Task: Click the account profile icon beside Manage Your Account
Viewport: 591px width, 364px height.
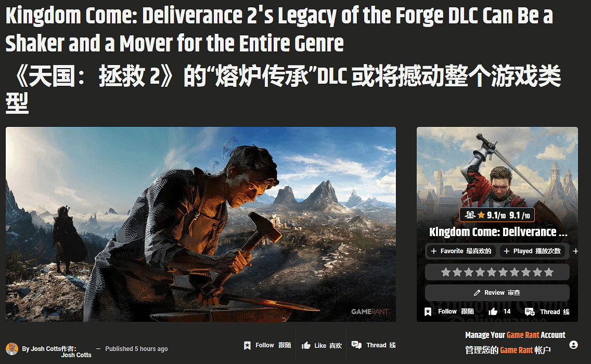Action: coord(573,345)
